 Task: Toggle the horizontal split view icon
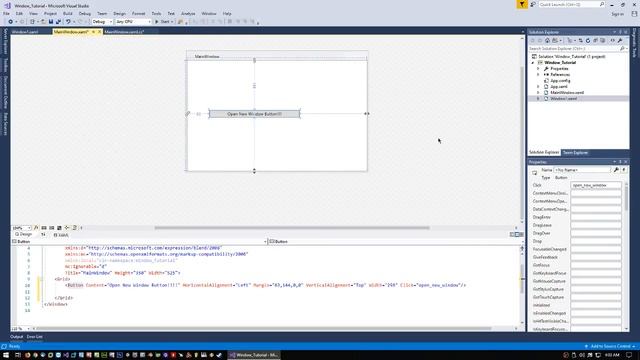point(517,235)
